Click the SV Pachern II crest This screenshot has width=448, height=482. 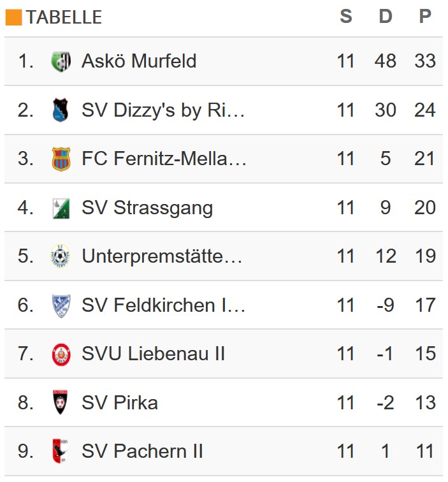pyautogui.click(x=61, y=451)
